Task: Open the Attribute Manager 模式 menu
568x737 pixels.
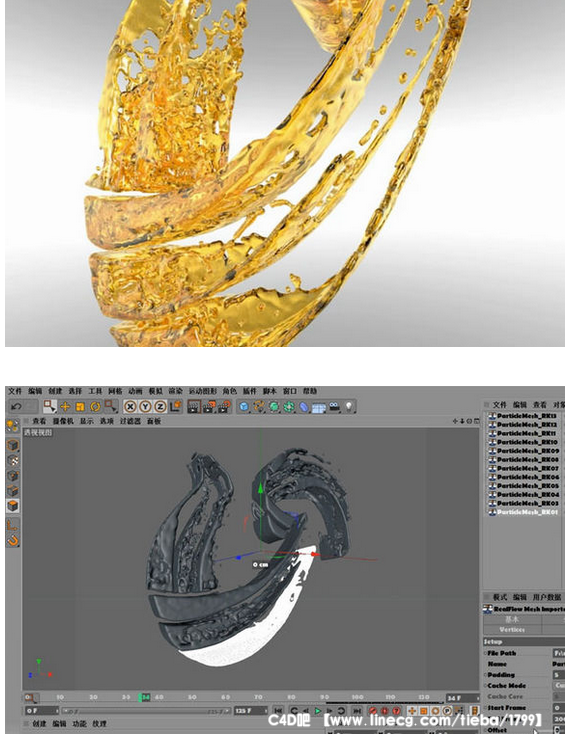Action: (500, 597)
